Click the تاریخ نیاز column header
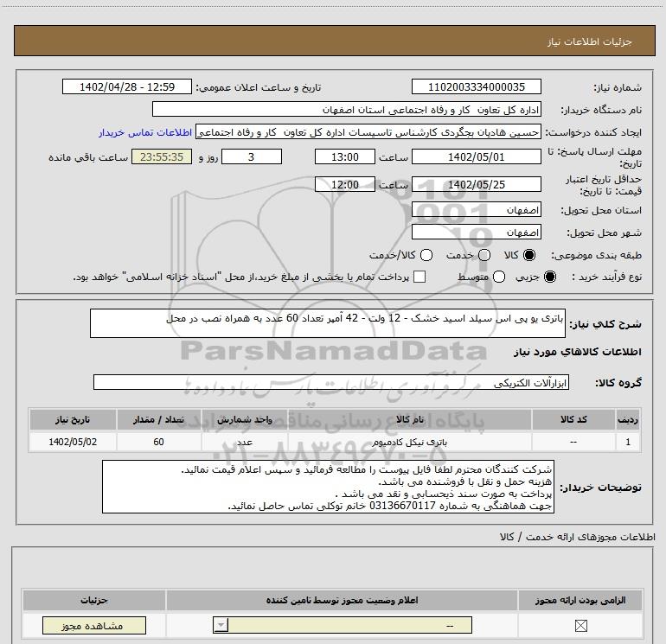 click(x=73, y=419)
